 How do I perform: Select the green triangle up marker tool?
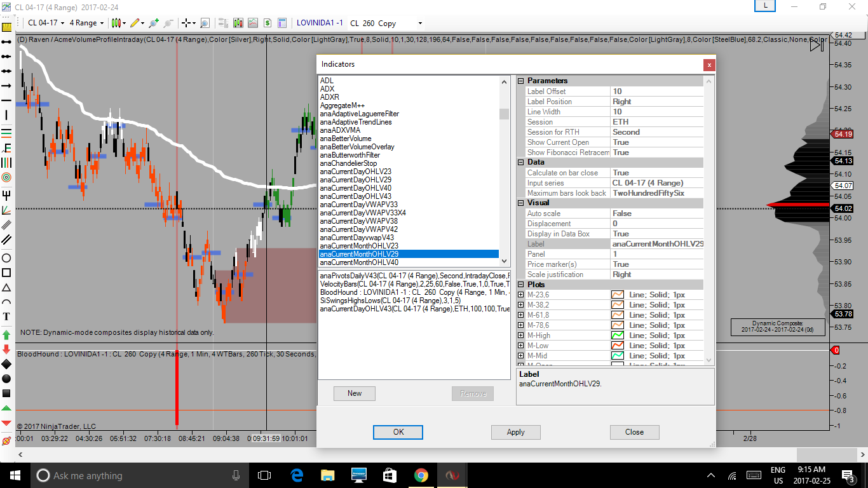click(x=7, y=408)
